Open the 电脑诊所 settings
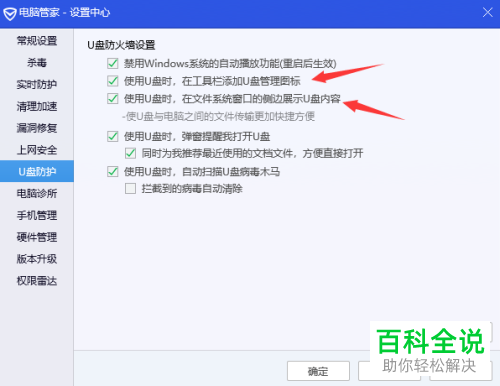 pyautogui.click(x=37, y=193)
